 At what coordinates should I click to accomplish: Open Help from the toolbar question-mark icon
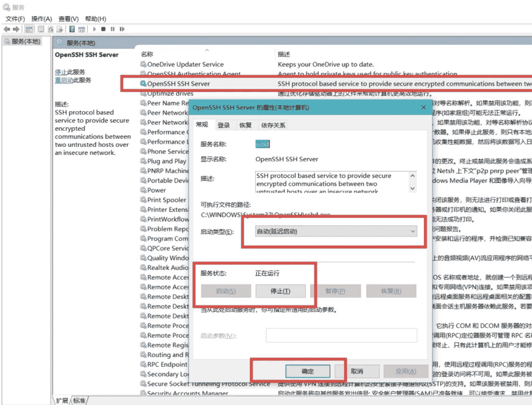click(72, 29)
